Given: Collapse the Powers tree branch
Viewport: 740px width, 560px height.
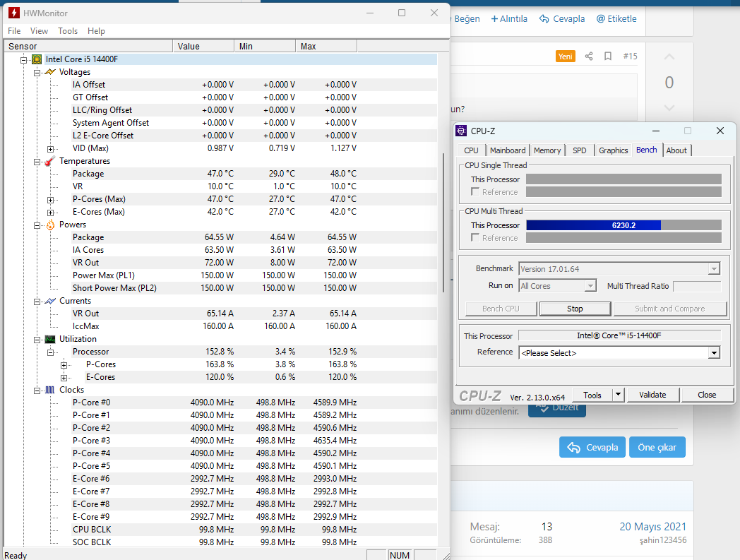Looking at the screenshot, I should click(37, 226).
